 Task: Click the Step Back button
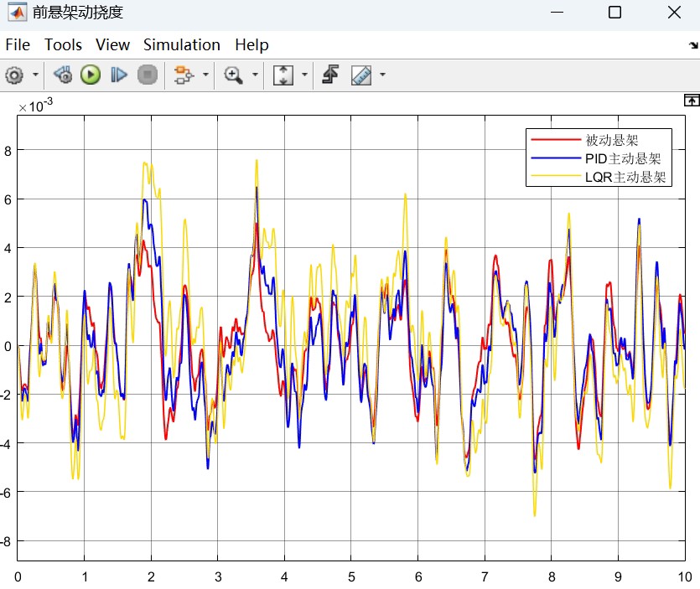63,75
